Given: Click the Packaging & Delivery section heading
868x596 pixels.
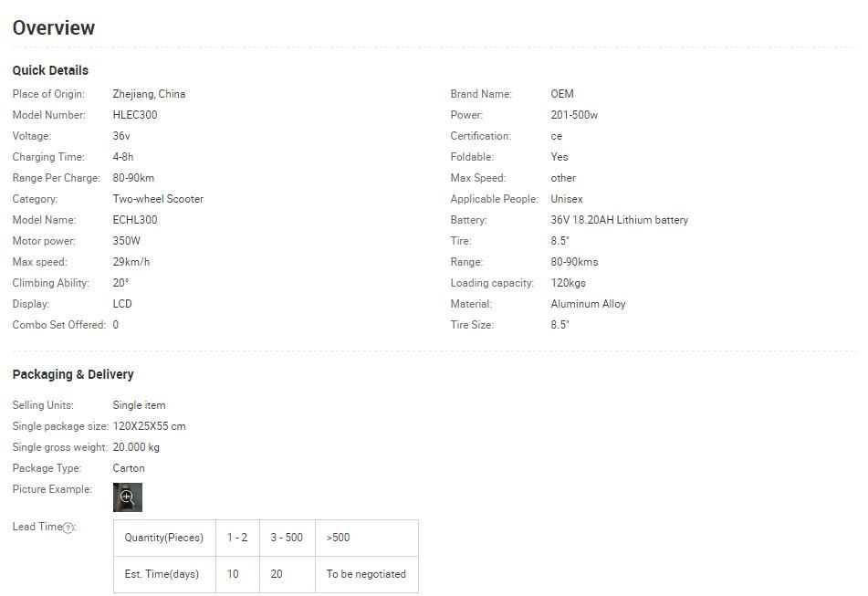Looking at the screenshot, I should point(73,374).
